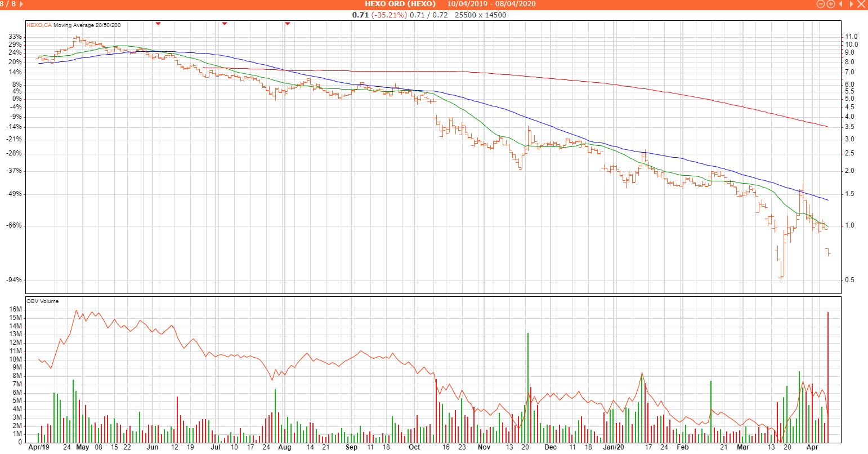Click the 10/04/2019 - 08/04/2020 date range
The image size is (868, 454).
click(x=491, y=4)
